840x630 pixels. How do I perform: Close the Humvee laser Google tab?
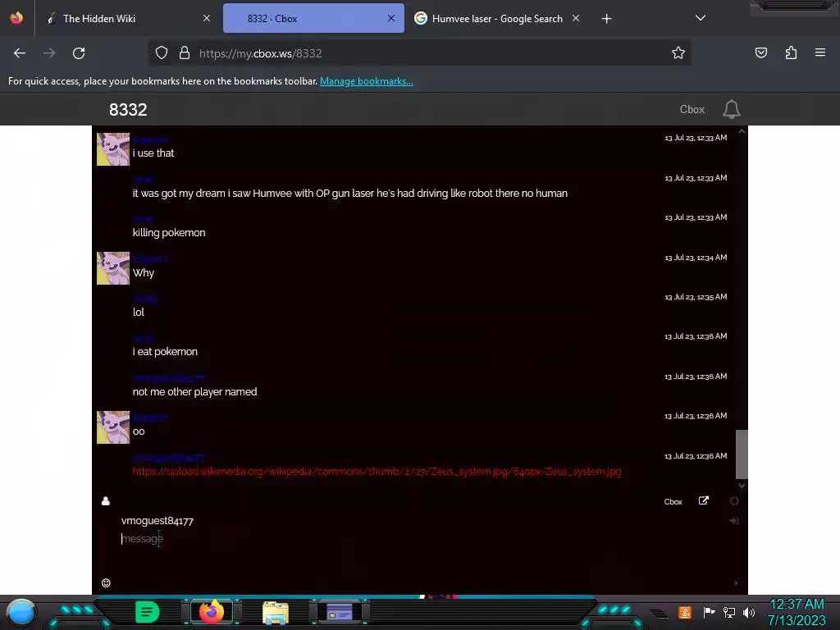click(x=576, y=18)
